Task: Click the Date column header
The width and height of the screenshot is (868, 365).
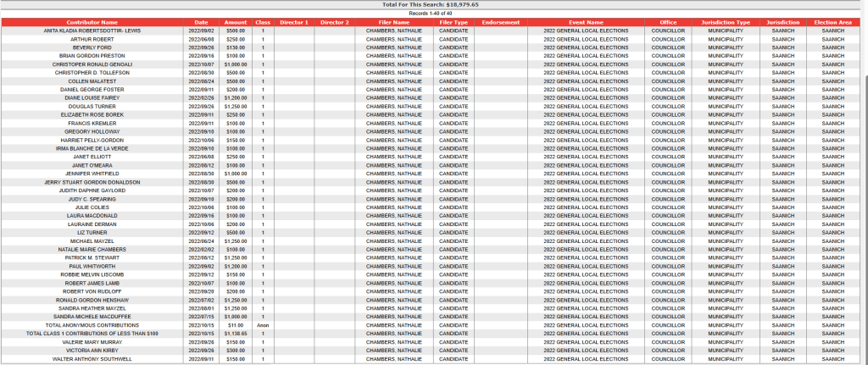Action: (201, 22)
